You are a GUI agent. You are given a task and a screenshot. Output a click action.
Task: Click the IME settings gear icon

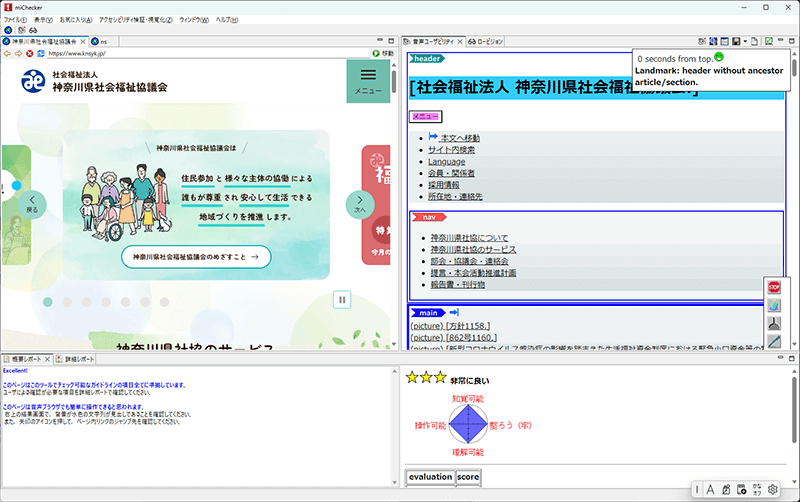pyautogui.click(x=773, y=490)
